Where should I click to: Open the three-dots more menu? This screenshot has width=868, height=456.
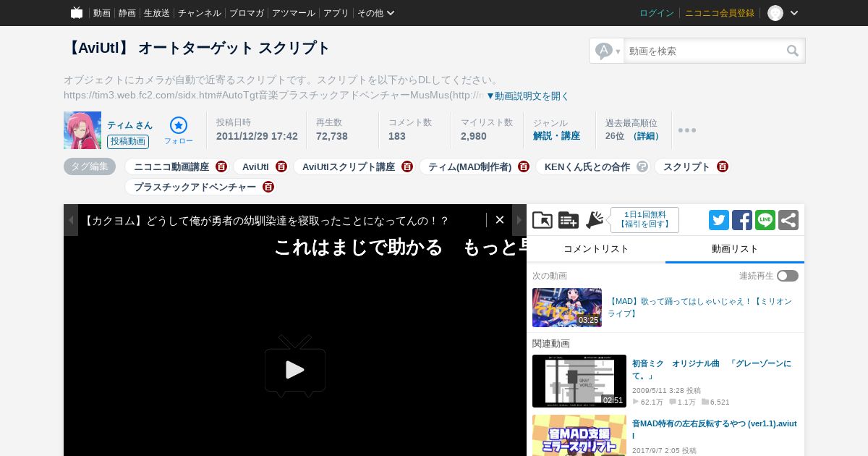tap(687, 130)
